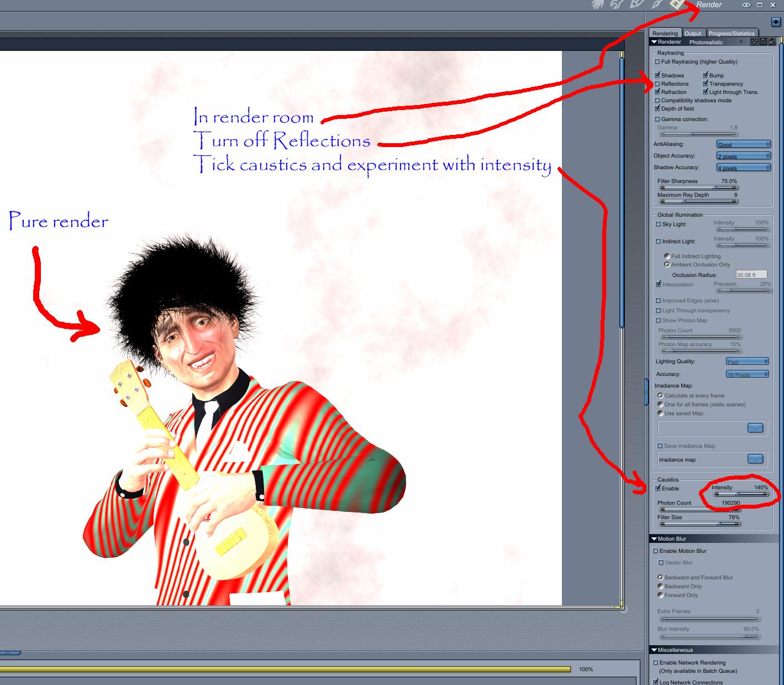Open the Assemble room hand icon
This screenshot has width=784, height=685.
point(598,4)
